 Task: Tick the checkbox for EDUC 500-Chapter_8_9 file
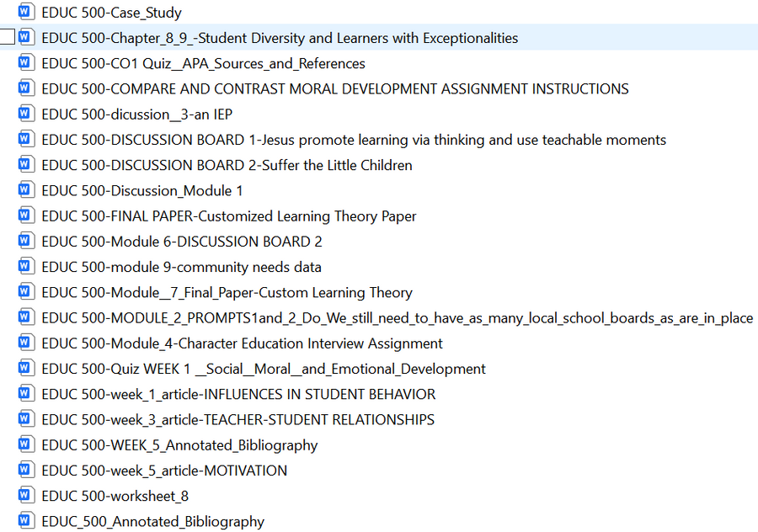click(x=8, y=37)
